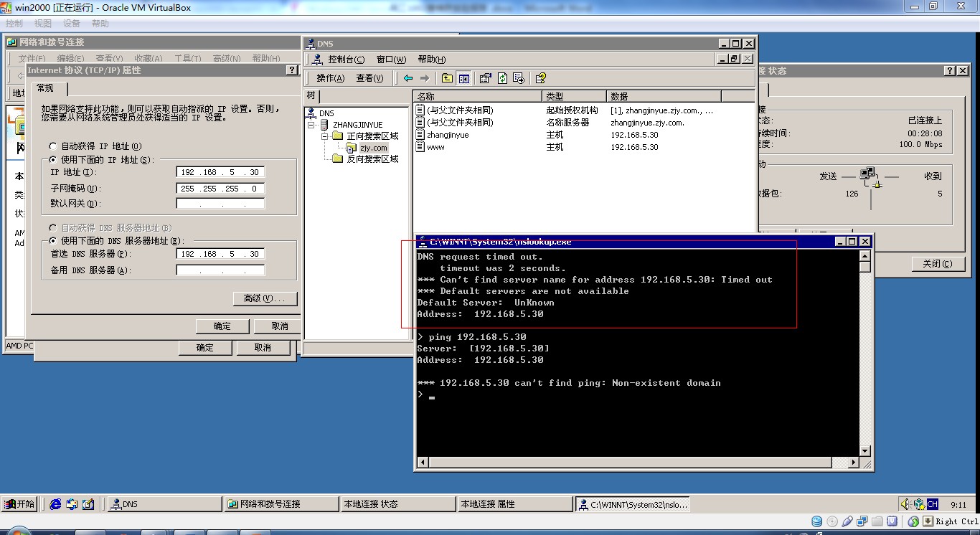Open the 帮助(H) menu in DNS window

[431, 60]
